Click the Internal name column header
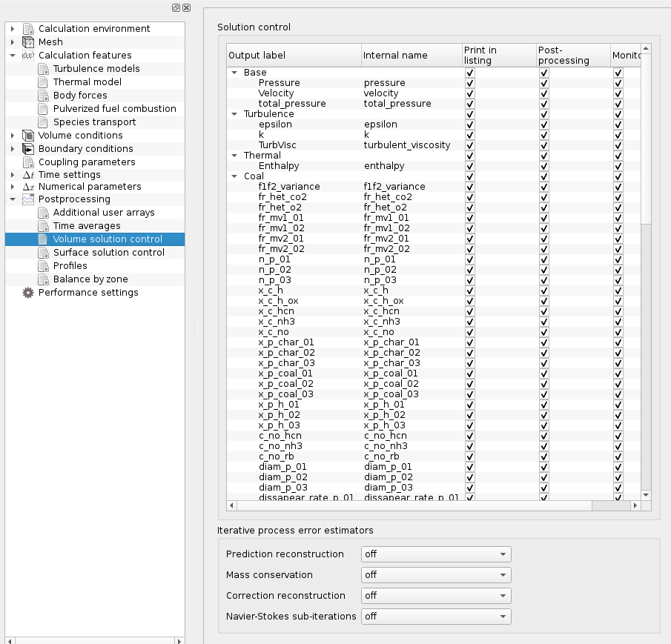 coord(411,55)
